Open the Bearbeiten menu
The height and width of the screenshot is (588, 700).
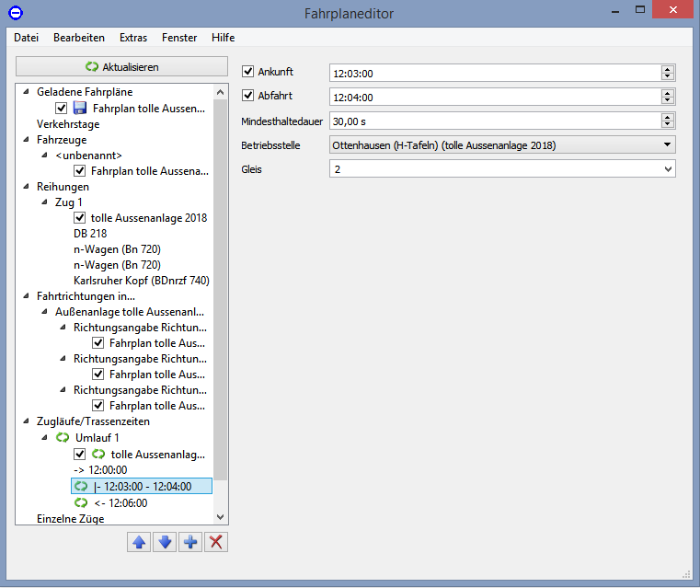pyautogui.click(x=78, y=38)
